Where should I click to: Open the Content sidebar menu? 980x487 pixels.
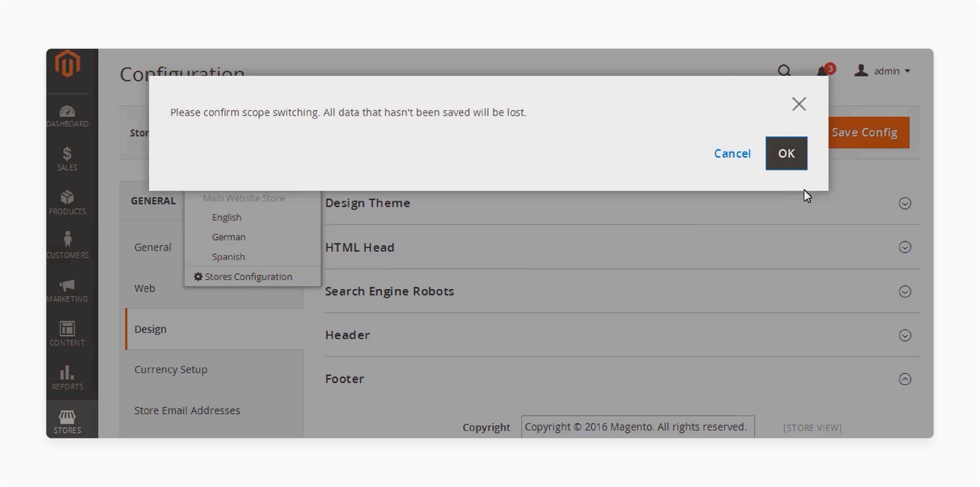[67, 334]
